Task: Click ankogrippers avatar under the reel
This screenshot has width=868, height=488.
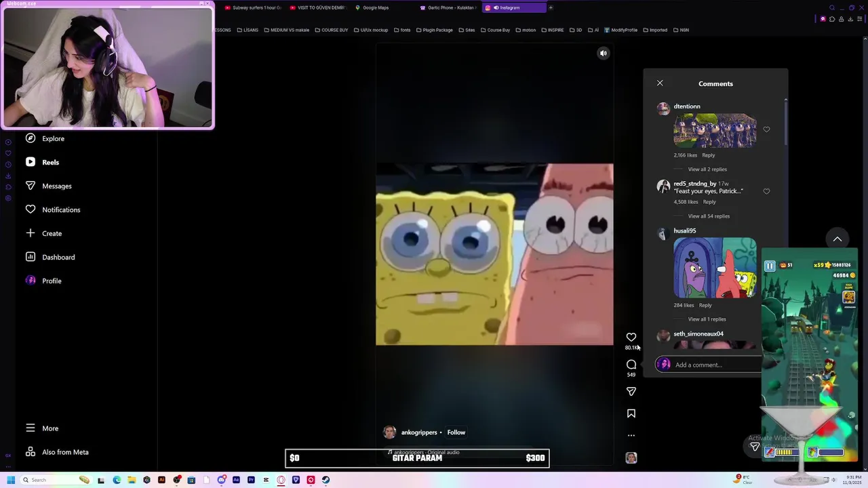Action: pos(389,432)
